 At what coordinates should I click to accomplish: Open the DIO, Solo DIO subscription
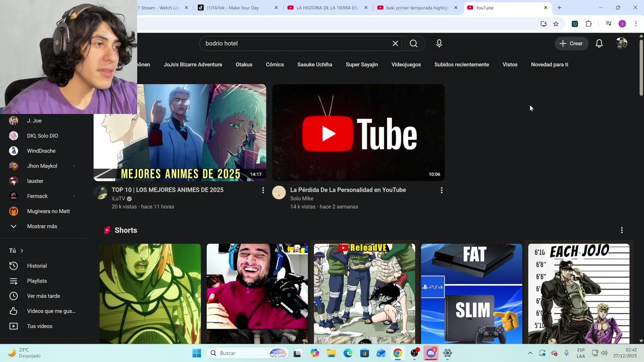point(43,136)
